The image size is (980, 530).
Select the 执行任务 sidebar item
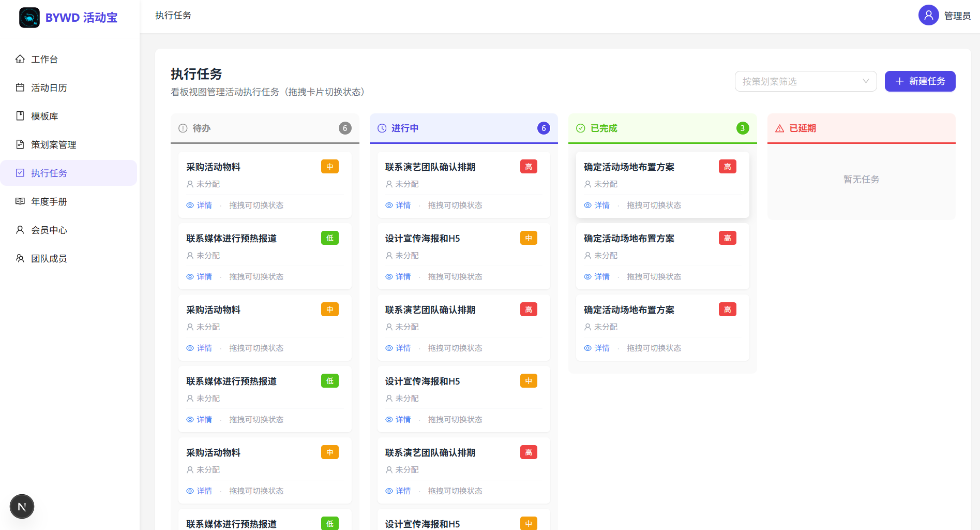(x=68, y=173)
